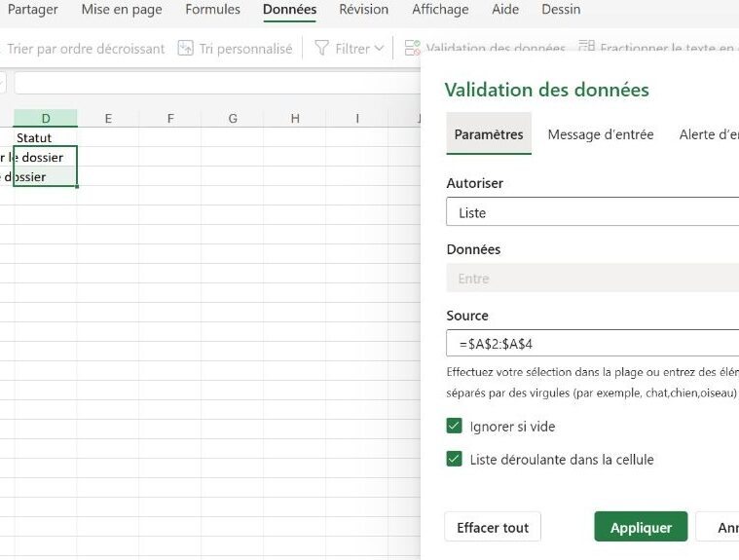Sort with Trier par ordre décroissant

pyautogui.click(x=86, y=49)
